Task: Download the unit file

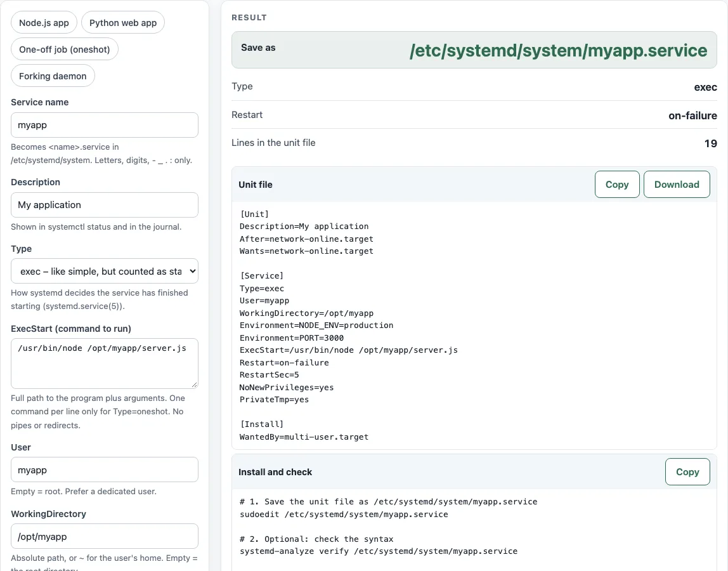Action: tap(677, 185)
